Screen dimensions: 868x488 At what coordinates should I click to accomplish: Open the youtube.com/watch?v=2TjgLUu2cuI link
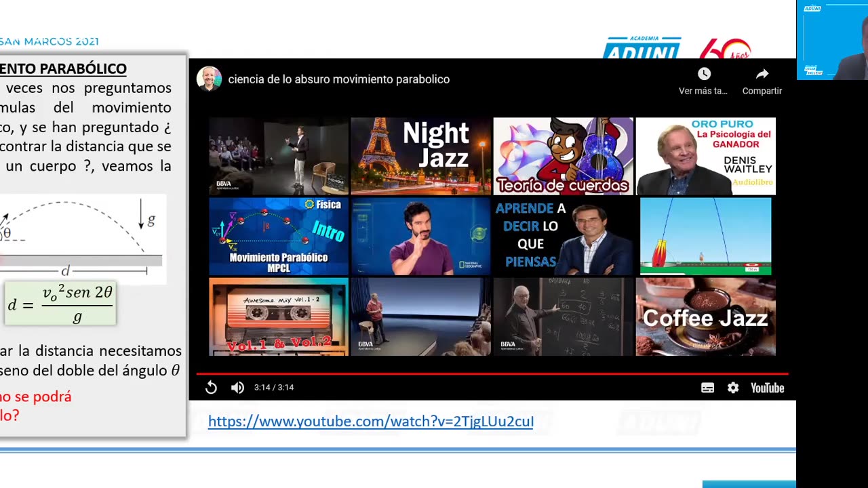(371, 422)
